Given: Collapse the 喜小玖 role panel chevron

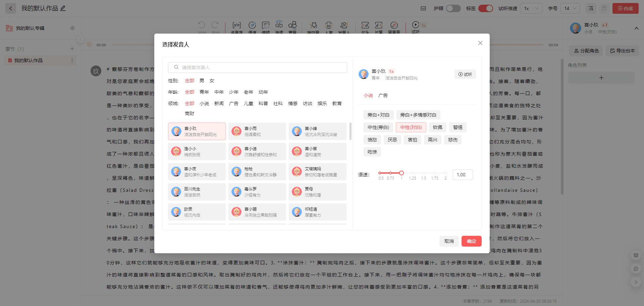Looking at the screenshot, I should (x=636, y=28).
